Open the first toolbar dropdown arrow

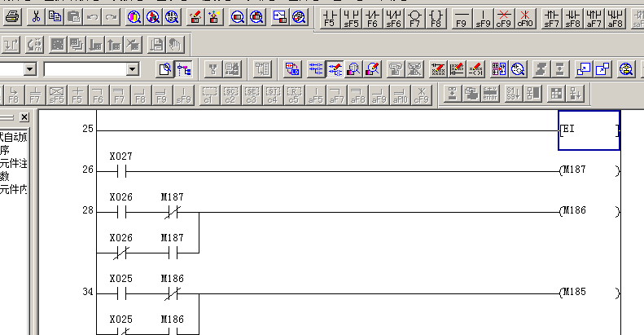[x=30, y=70]
